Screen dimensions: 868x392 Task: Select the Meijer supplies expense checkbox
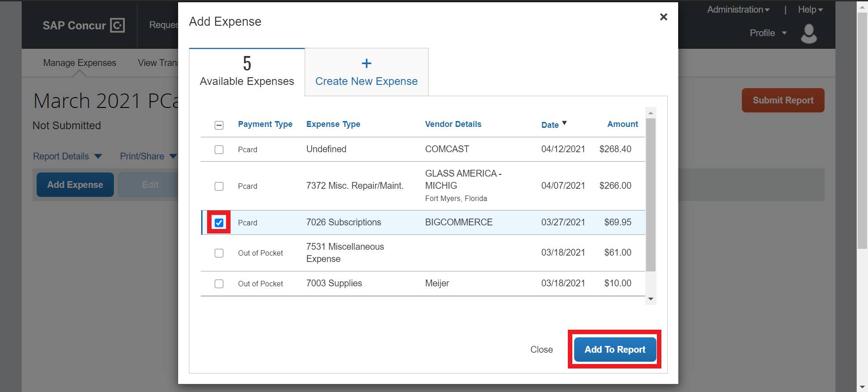(219, 284)
